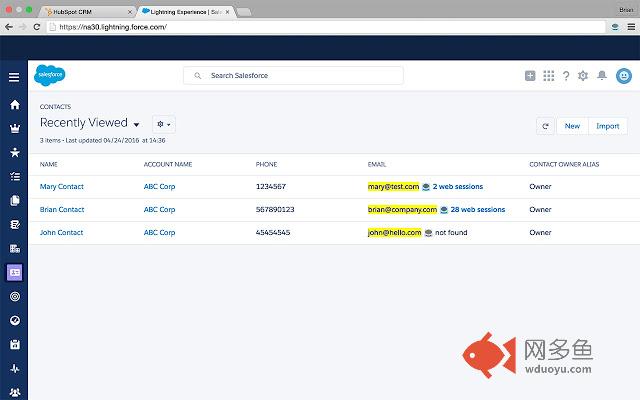Select the highlighted Contacts sidebar icon
The height and width of the screenshot is (400, 640).
[x=15, y=272]
